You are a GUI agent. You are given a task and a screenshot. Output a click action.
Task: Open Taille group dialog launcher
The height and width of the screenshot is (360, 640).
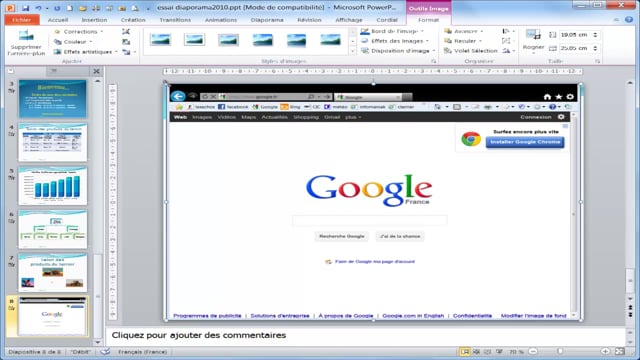(x=598, y=61)
